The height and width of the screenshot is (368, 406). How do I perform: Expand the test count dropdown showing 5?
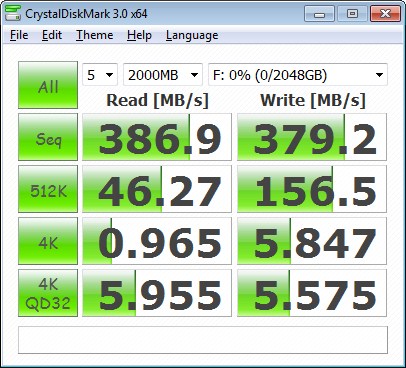tap(100, 75)
